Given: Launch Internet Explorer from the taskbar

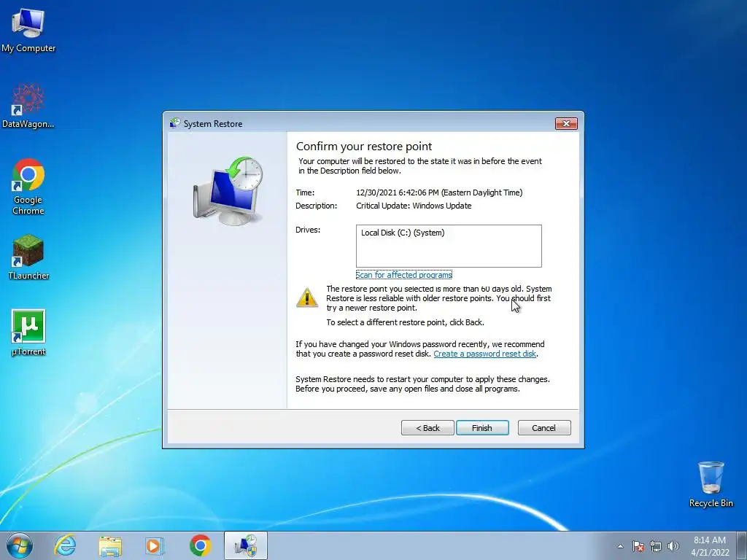Looking at the screenshot, I should [65, 545].
